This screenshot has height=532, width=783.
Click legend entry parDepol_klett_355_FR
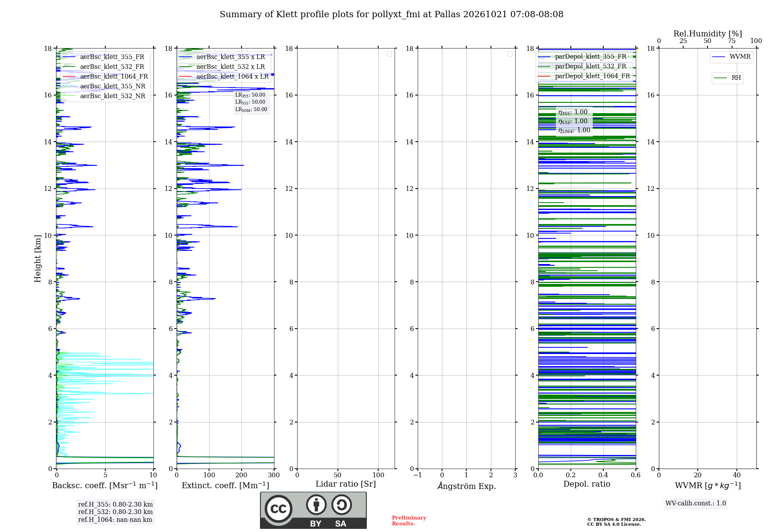[582, 57]
